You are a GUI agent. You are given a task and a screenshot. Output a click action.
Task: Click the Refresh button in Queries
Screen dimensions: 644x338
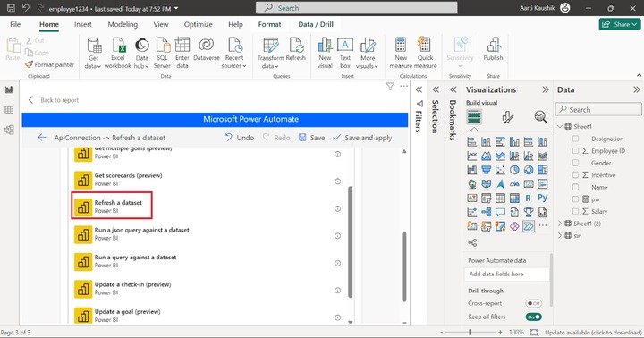click(296, 49)
